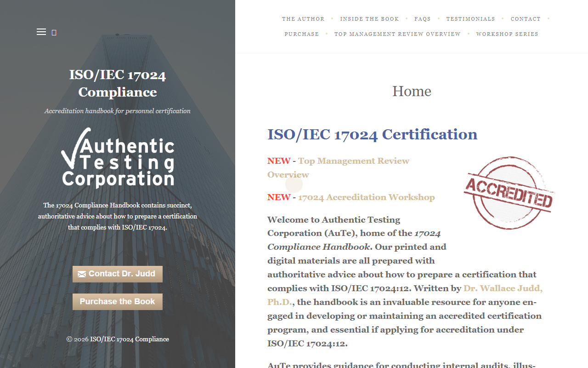This screenshot has height=368, width=588.
Task: Open Top Management Review Overview in nav
Action: tap(397, 34)
